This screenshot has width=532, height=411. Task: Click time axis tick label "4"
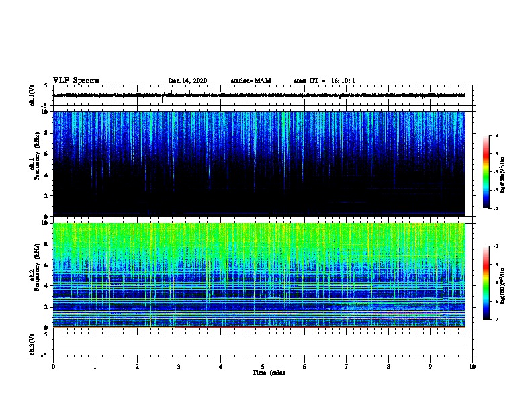(221, 367)
